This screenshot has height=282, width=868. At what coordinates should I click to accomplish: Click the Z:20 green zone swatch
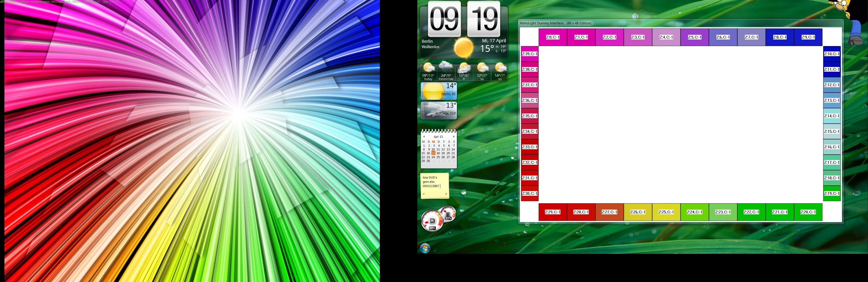[808, 212]
